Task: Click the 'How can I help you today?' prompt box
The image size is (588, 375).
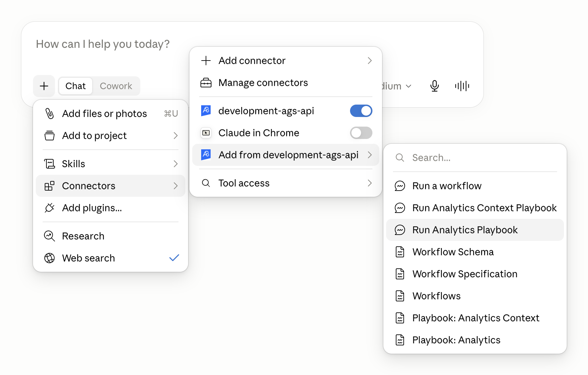Action: (x=103, y=44)
